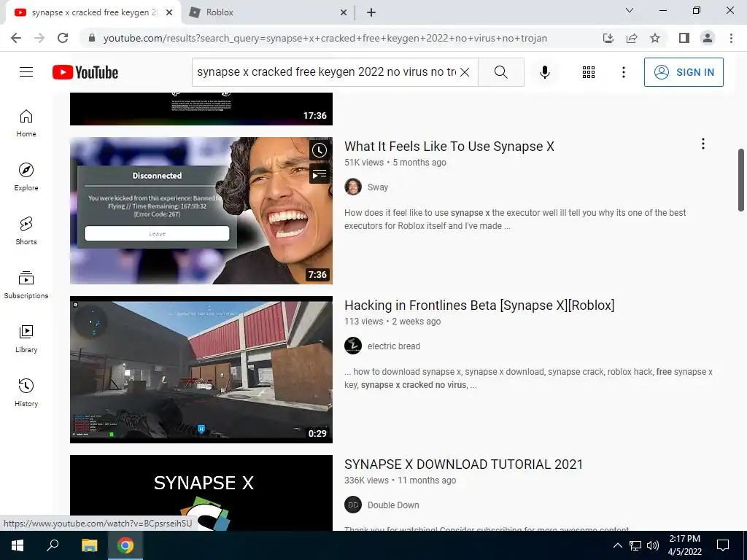This screenshot has height=560, width=747.
Task: Open electric bread channel name
Action: point(394,346)
